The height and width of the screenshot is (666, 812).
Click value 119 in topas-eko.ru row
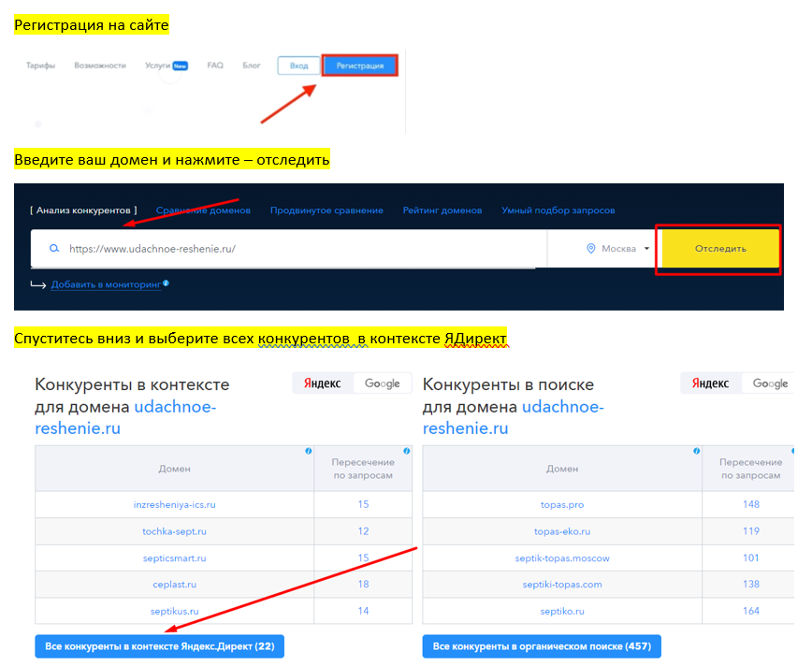coord(751,531)
